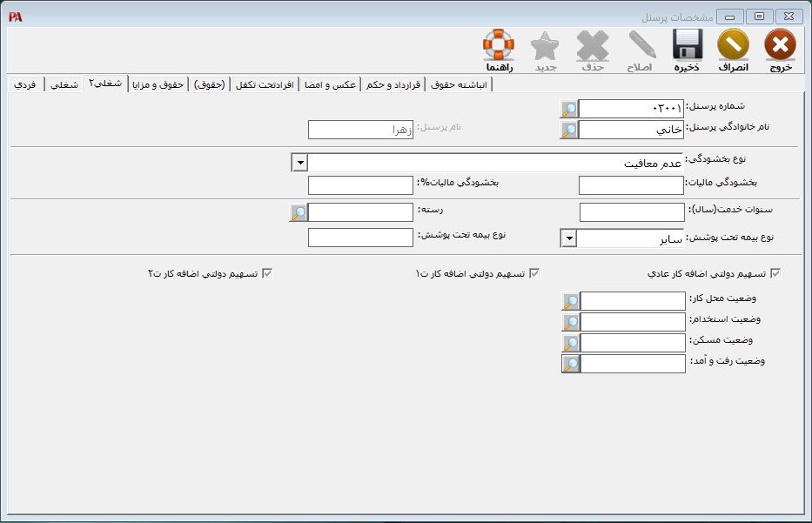Toggle تسهیم دولتی اضافه کار ت۲ checkbox

[267, 273]
